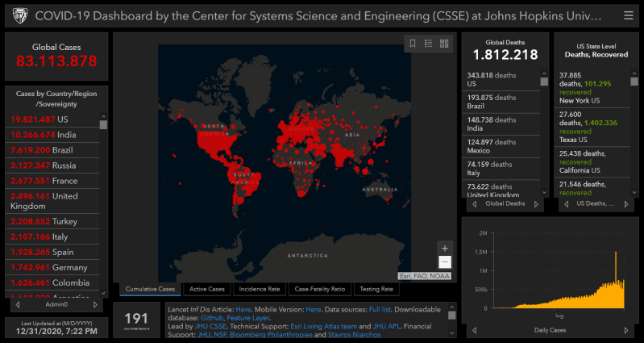Open the basemap gallery grid icon
This screenshot has height=343, width=644.
coord(444,44)
